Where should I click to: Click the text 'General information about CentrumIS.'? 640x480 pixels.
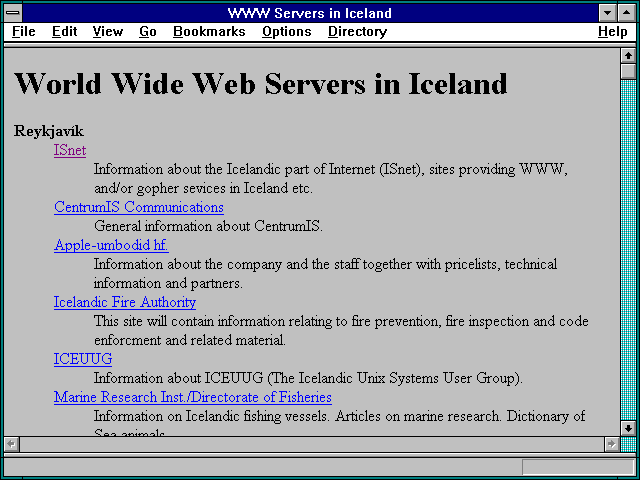tap(208, 226)
